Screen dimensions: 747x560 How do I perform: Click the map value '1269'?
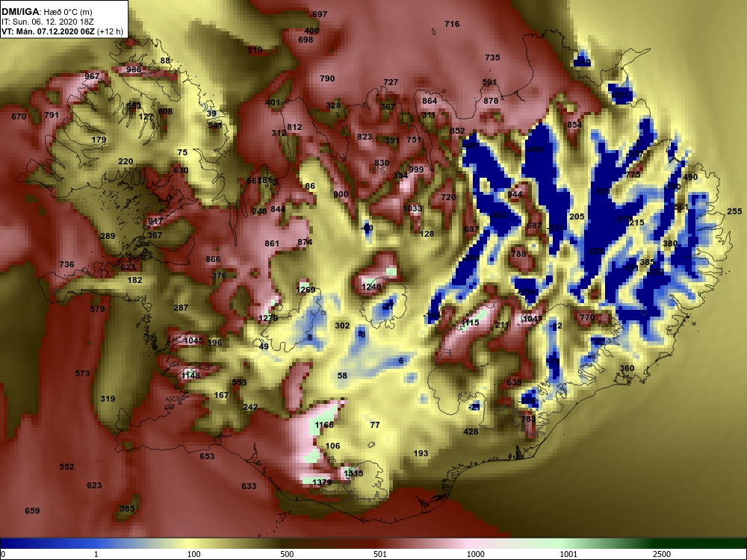click(x=306, y=290)
